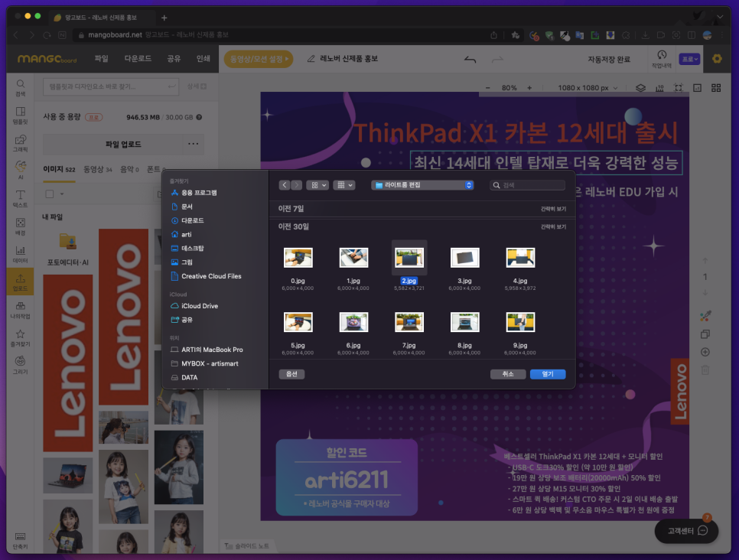This screenshot has height=560, width=739.
Task: Switch to the 음악 0 tab
Action: pos(129,169)
